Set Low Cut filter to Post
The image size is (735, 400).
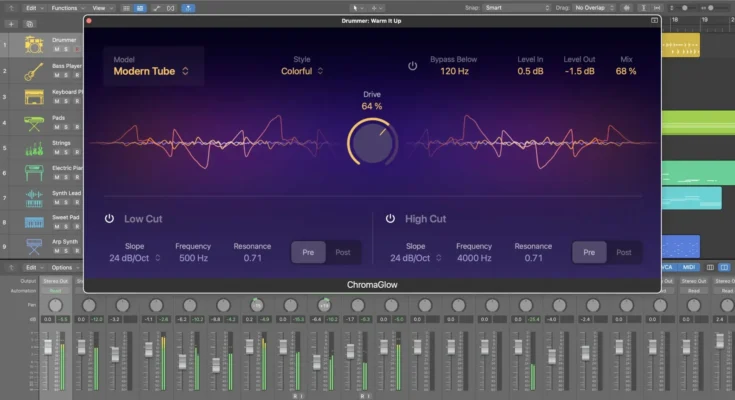[x=343, y=252]
